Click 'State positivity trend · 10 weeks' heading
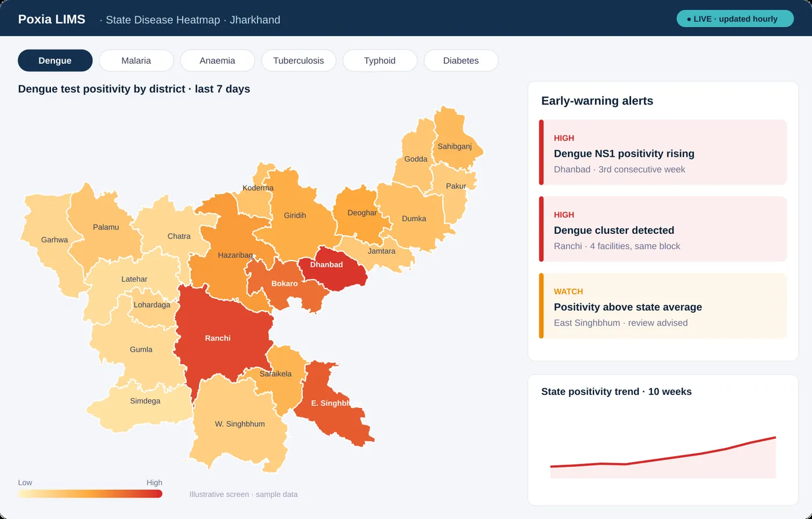The image size is (812, 519). (x=617, y=392)
